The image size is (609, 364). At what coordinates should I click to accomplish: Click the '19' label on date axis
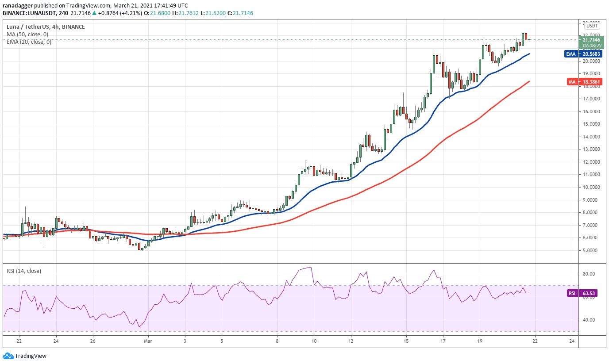[480, 341]
